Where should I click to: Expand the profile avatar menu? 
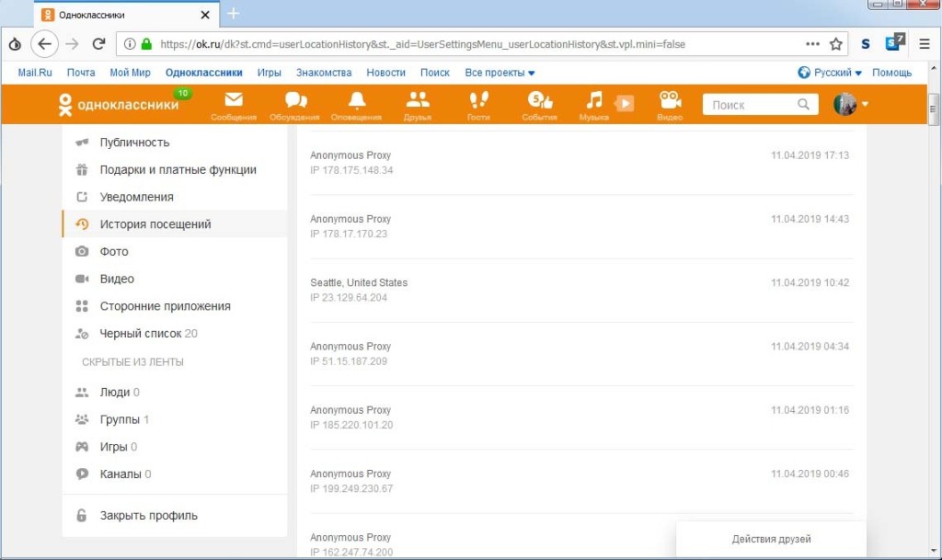[851, 105]
